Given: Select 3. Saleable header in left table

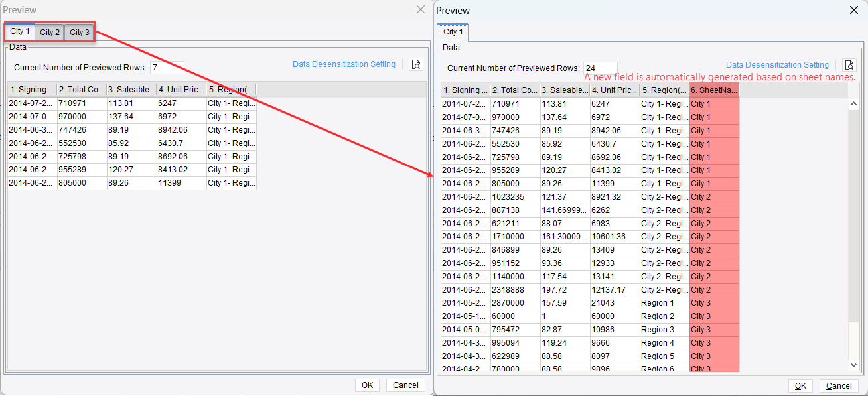Looking at the screenshot, I should (131, 90).
